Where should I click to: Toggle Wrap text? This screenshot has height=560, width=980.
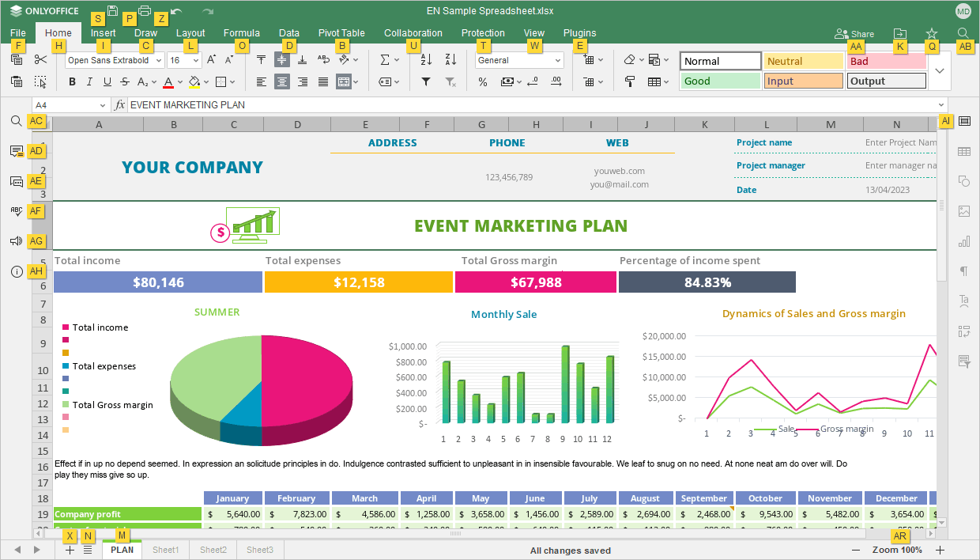pyautogui.click(x=323, y=59)
